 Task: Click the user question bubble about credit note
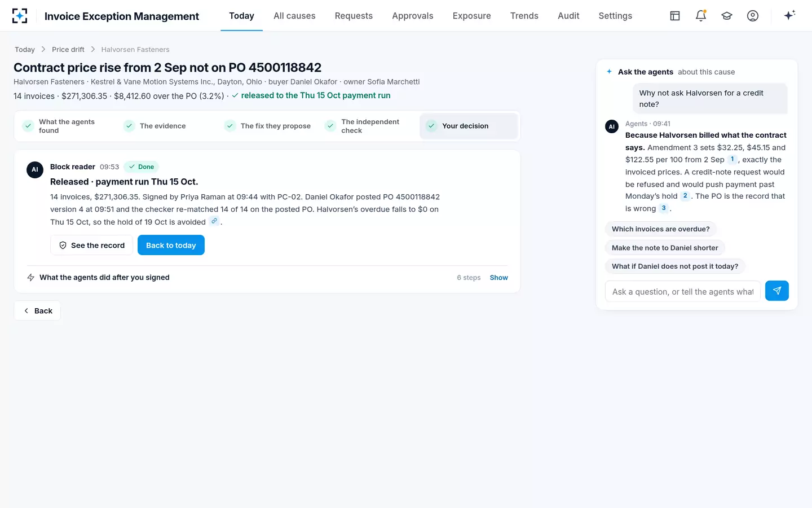(x=710, y=99)
